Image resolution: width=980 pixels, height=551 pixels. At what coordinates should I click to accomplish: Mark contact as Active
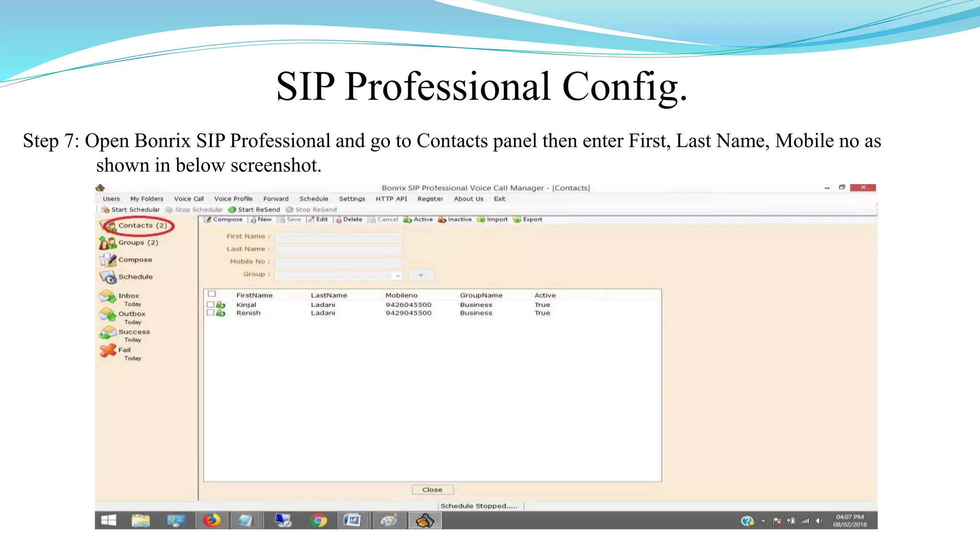click(418, 220)
